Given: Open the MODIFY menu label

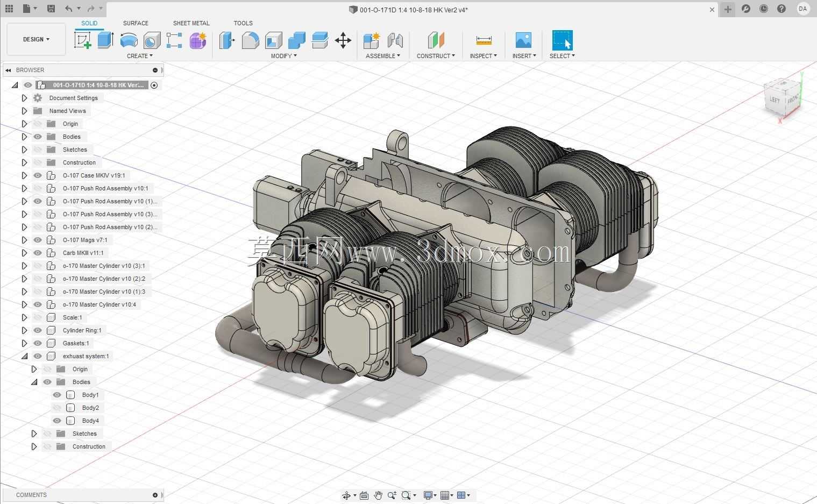Looking at the screenshot, I should (x=283, y=56).
